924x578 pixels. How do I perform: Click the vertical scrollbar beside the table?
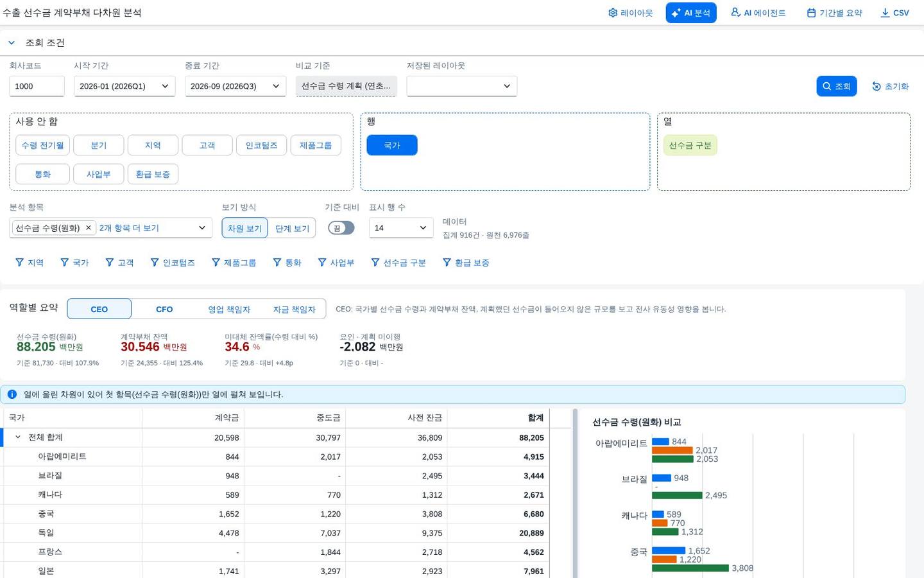pos(575,493)
